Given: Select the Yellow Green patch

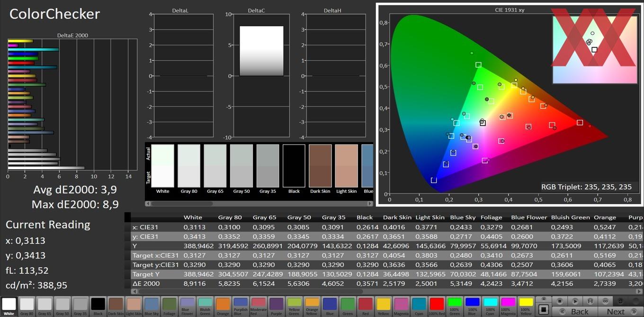Looking at the screenshot, I should point(294,306).
